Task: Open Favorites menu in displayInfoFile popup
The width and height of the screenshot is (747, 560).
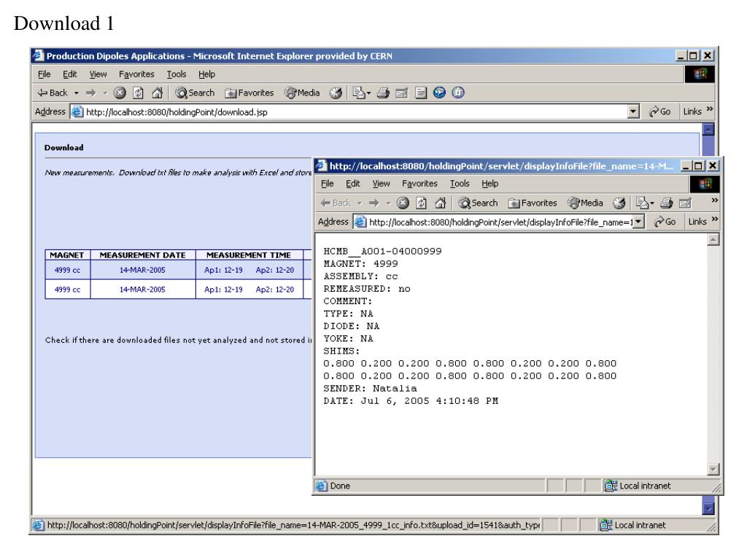Action: [419, 184]
